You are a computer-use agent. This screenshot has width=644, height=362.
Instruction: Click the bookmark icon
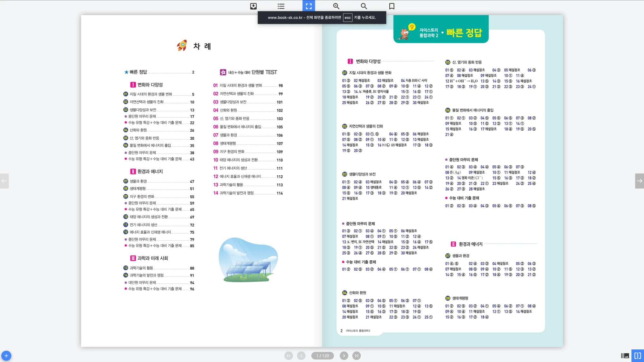coord(392,6)
